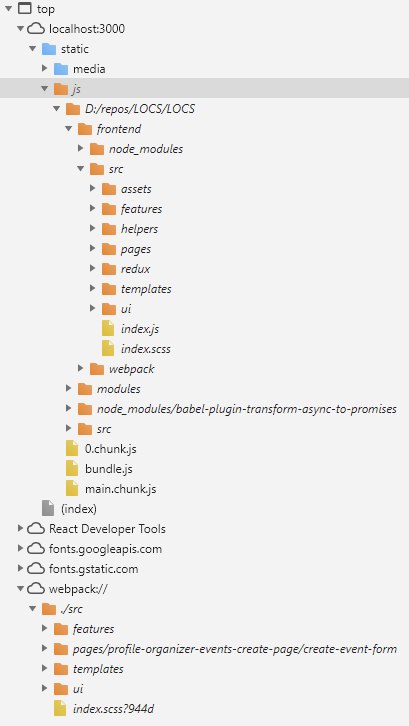409x726 pixels.
Task: Open the main.chunk.js file
Action: tap(121, 488)
